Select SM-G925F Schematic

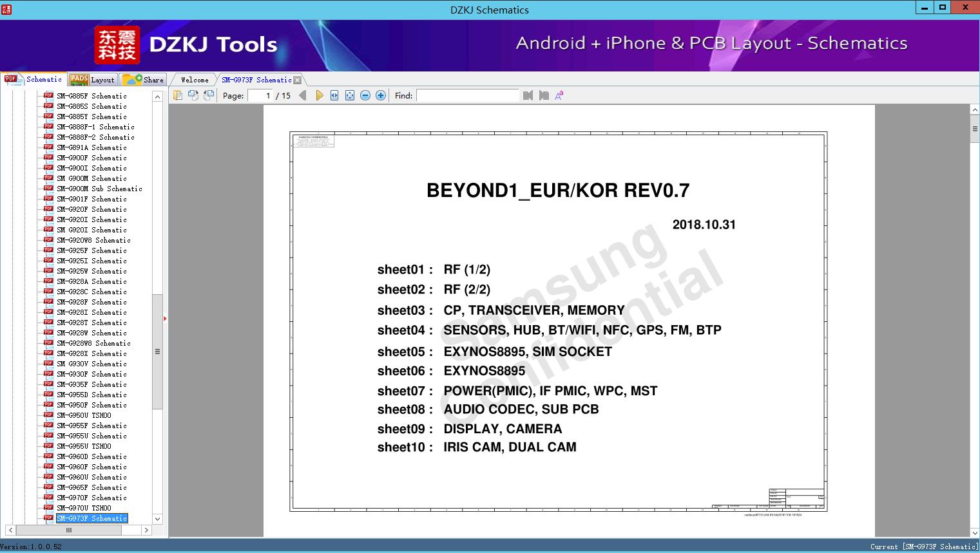(91, 250)
